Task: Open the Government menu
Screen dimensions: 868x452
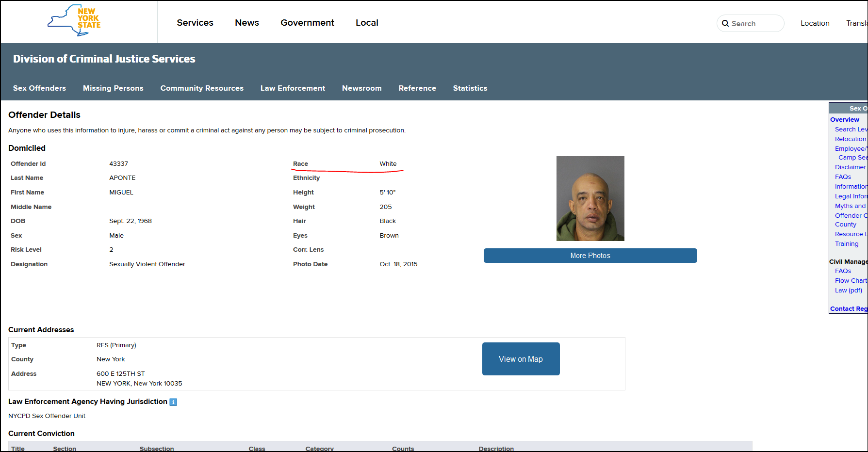Action: coord(307,23)
